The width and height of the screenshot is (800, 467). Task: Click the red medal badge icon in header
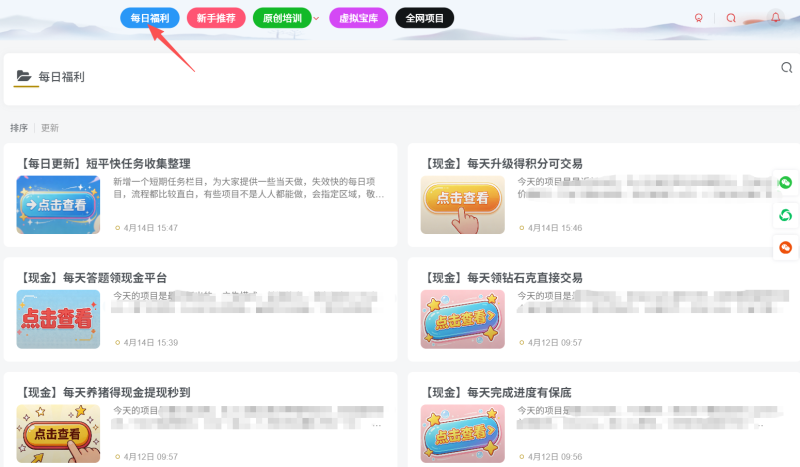point(698,18)
